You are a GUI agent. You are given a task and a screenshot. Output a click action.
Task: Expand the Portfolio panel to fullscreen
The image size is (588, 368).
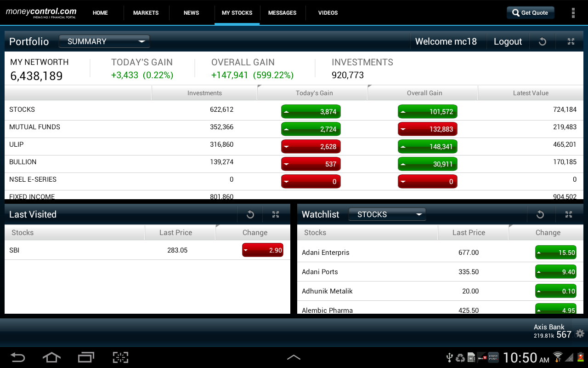tap(571, 41)
